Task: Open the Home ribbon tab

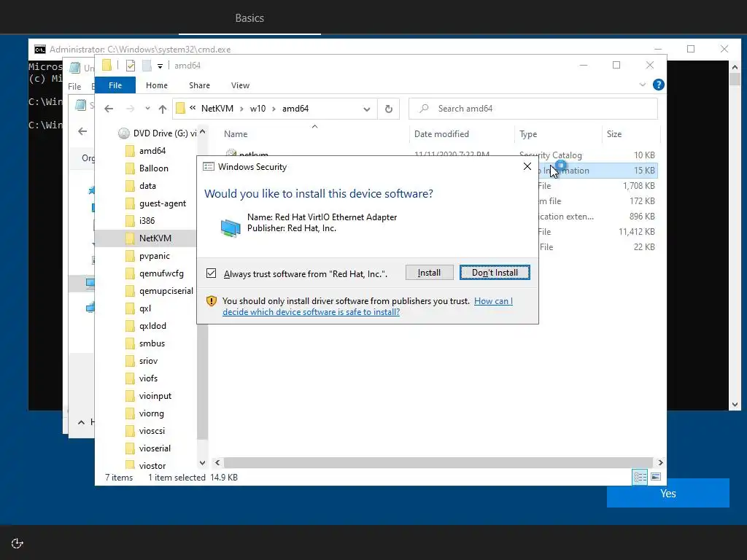Action: (x=157, y=85)
